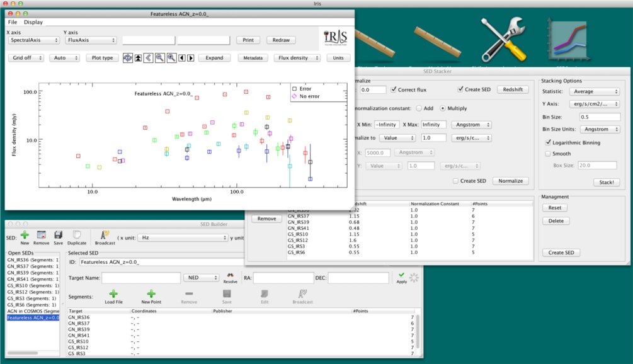The image size is (633, 364).
Task: Open the Flux density dropdown
Action: (x=297, y=58)
